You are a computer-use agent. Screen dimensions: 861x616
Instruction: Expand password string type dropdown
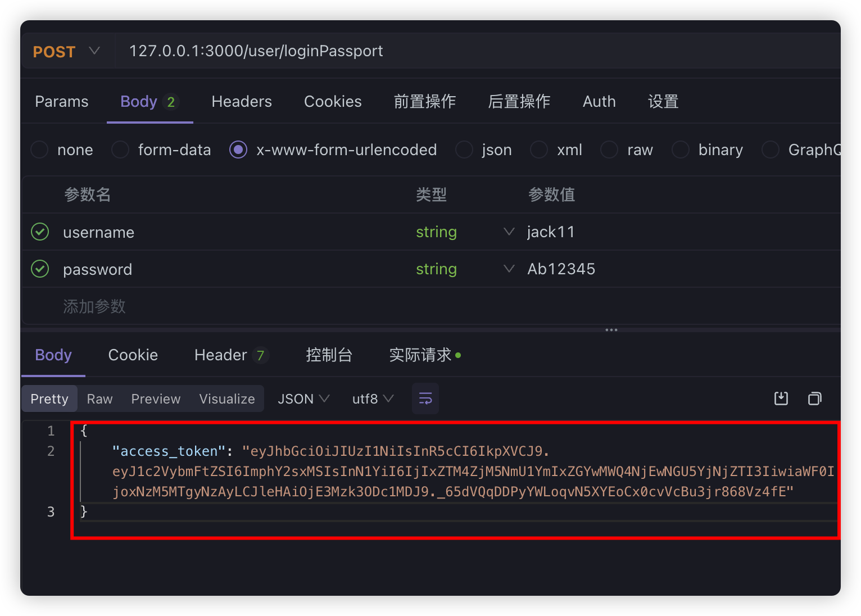click(509, 269)
